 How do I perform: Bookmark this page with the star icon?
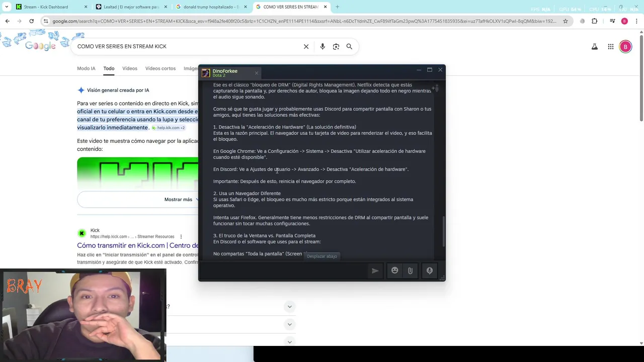[566, 21]
